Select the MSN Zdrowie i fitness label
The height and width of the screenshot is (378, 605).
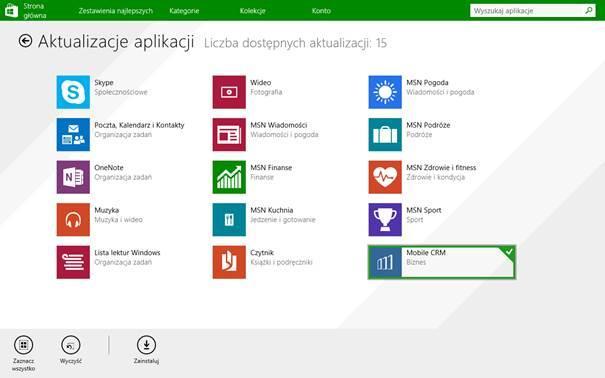pos(441,167)
